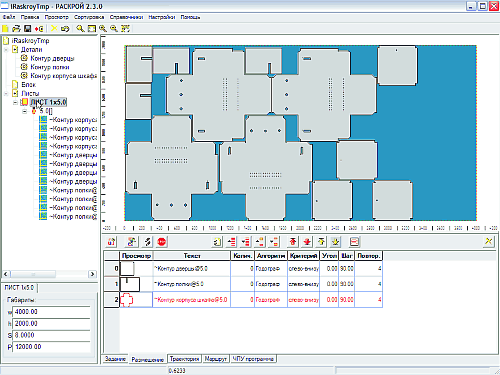Viewport: 500px width, 375px height.
Task: Click the new file icon
Action: (x=5, y=29)
